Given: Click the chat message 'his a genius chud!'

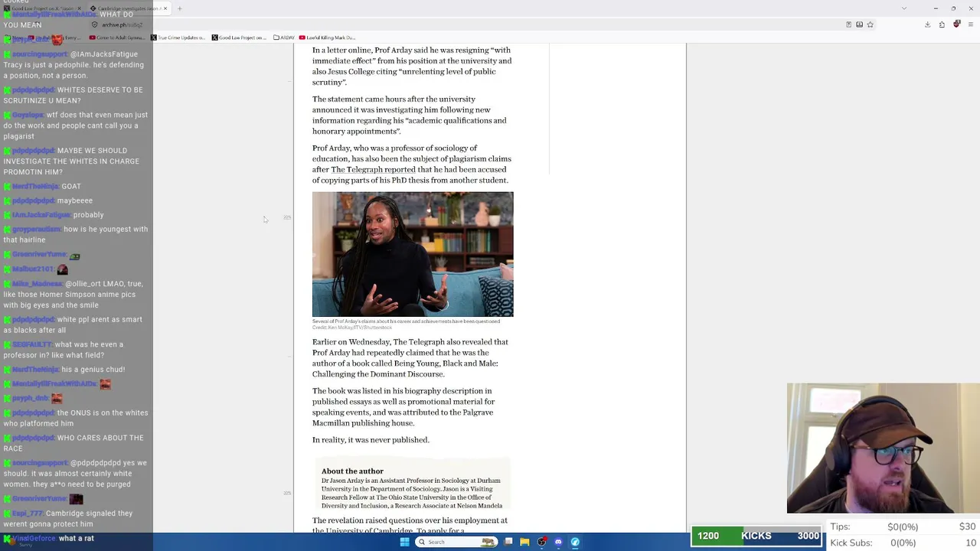Looking at the screenshot, I should tap(93, 370).
